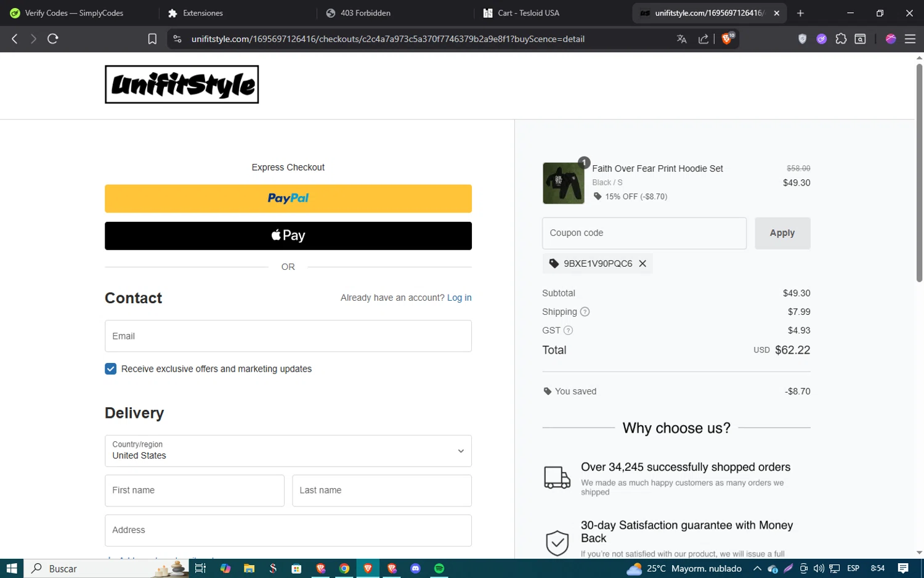Open the sidebar search panel icon
The image size is (924, 578).
861,39
